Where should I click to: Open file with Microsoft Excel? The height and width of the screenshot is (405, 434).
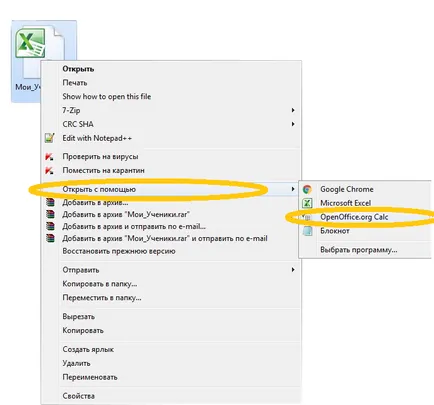(345, 203)
